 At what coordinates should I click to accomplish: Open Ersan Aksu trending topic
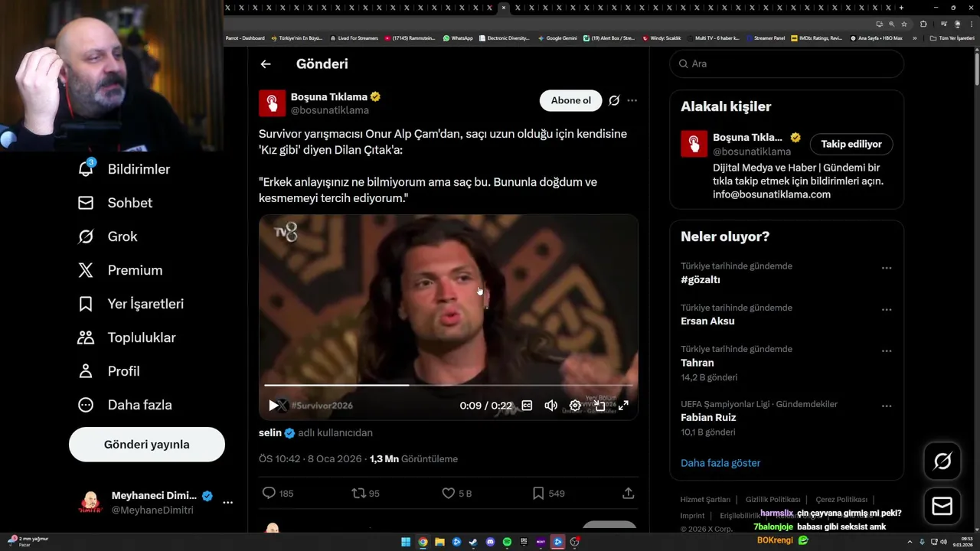pos(707,321)
